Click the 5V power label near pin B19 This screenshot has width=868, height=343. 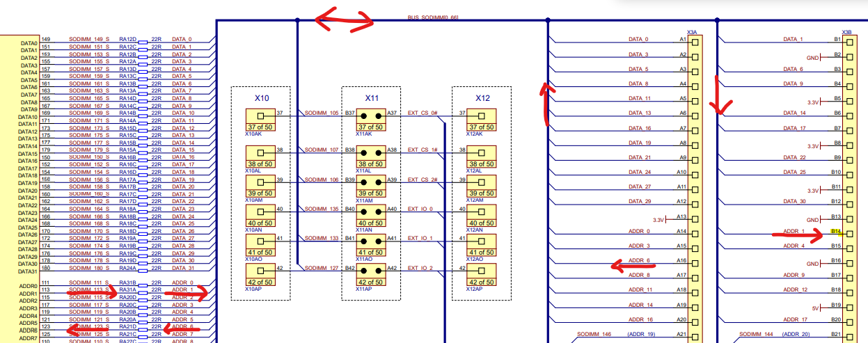tap(817, 306)
